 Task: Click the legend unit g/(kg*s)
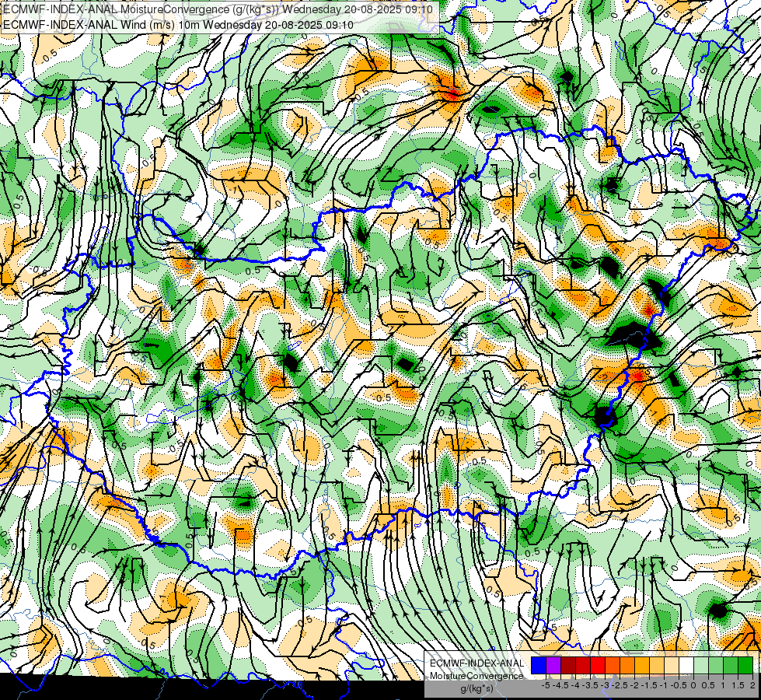476,688
